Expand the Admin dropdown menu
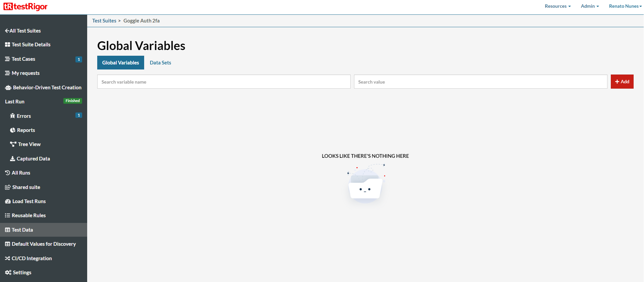The width and height of the screenshot is (644, 282). pos(590,6)
